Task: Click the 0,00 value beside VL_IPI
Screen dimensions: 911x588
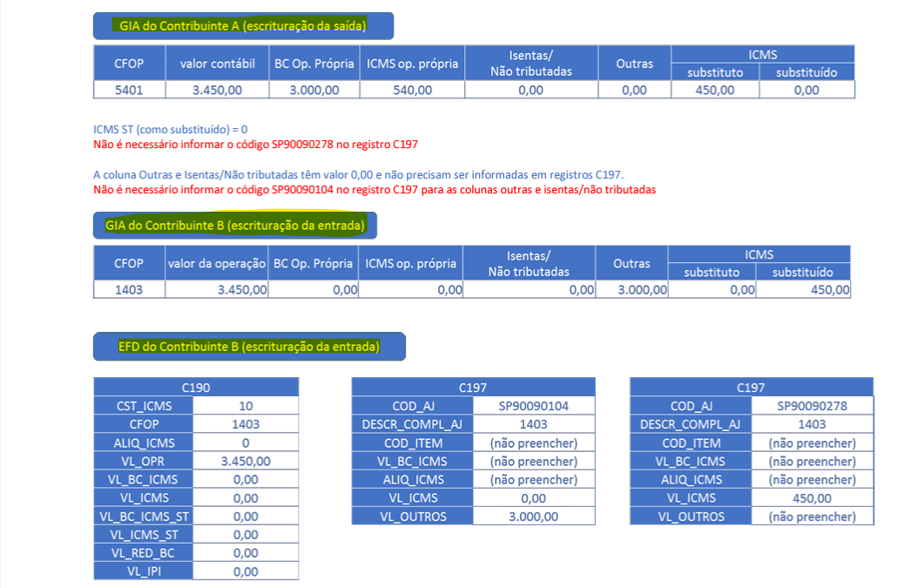Action: pyautogui.click(x=246, y=571)
